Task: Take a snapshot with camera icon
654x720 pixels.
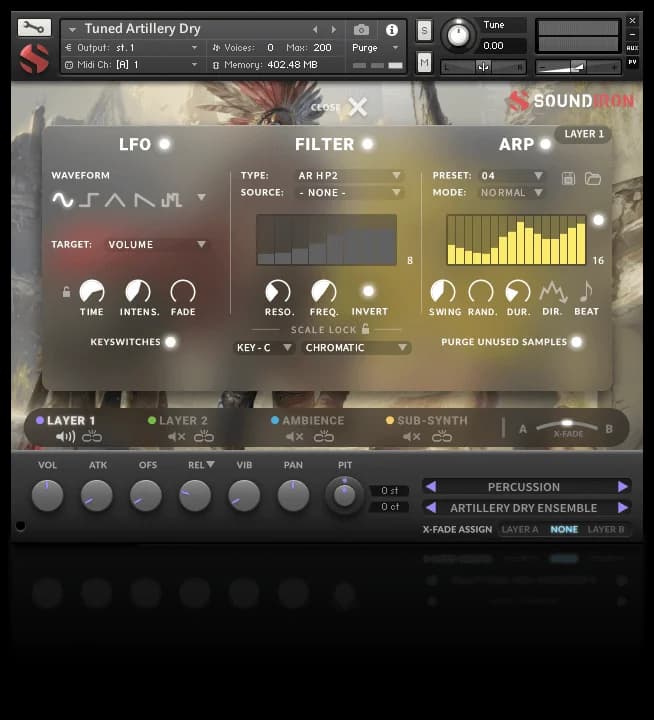Action: 361,30
